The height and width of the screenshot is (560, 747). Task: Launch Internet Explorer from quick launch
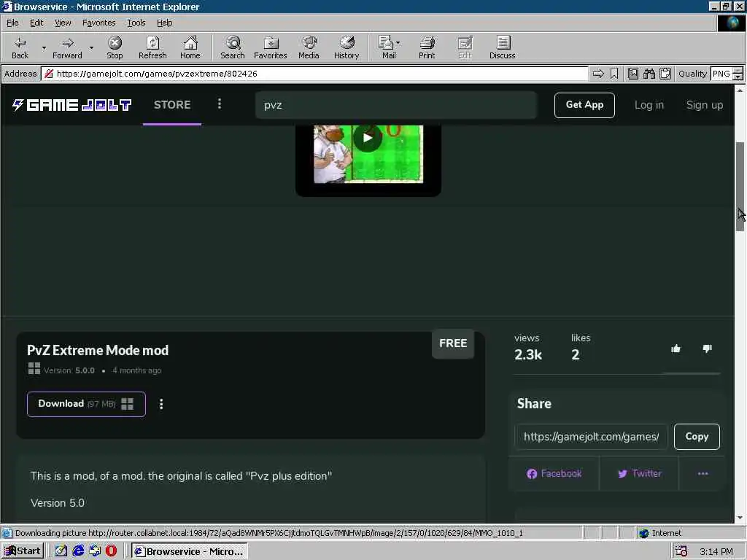tap(78, 551)
